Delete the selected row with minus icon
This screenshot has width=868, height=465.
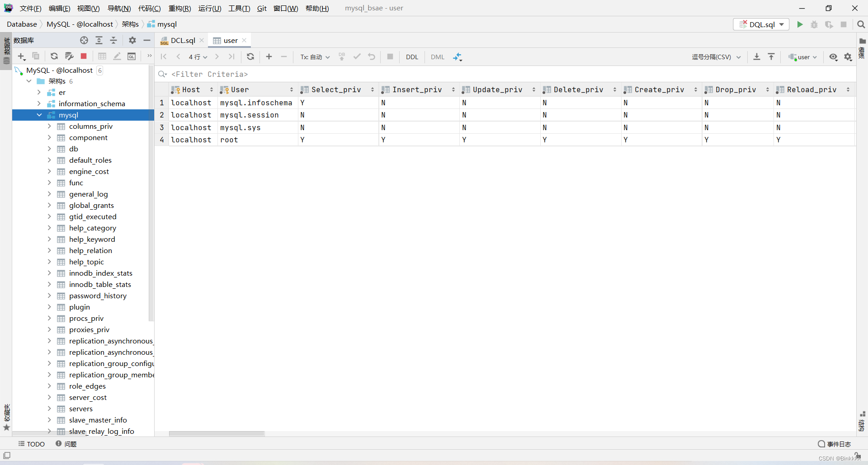(x=284, y=56)
